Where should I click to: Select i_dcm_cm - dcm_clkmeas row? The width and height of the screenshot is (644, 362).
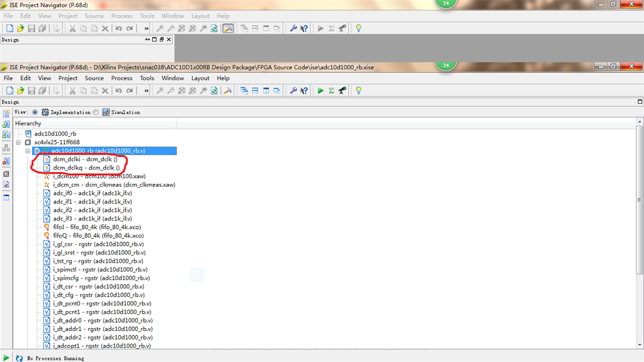tap(114, 184)
